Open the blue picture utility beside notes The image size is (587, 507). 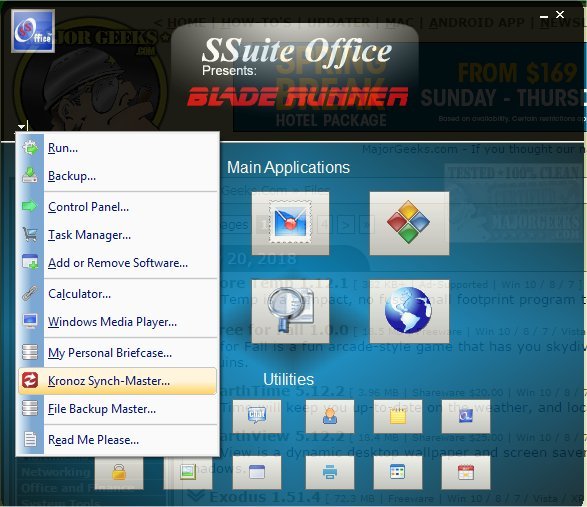[466, 416]
